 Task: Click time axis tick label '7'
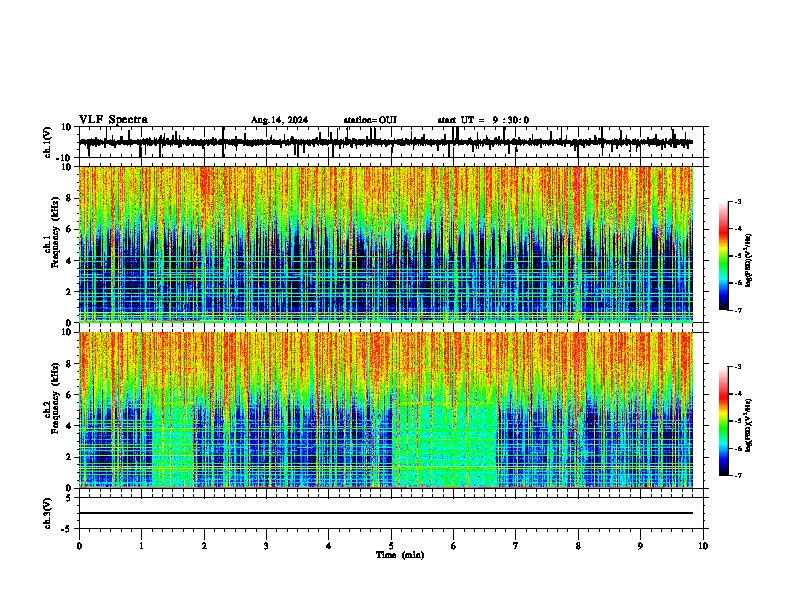(x=516, y=546)
